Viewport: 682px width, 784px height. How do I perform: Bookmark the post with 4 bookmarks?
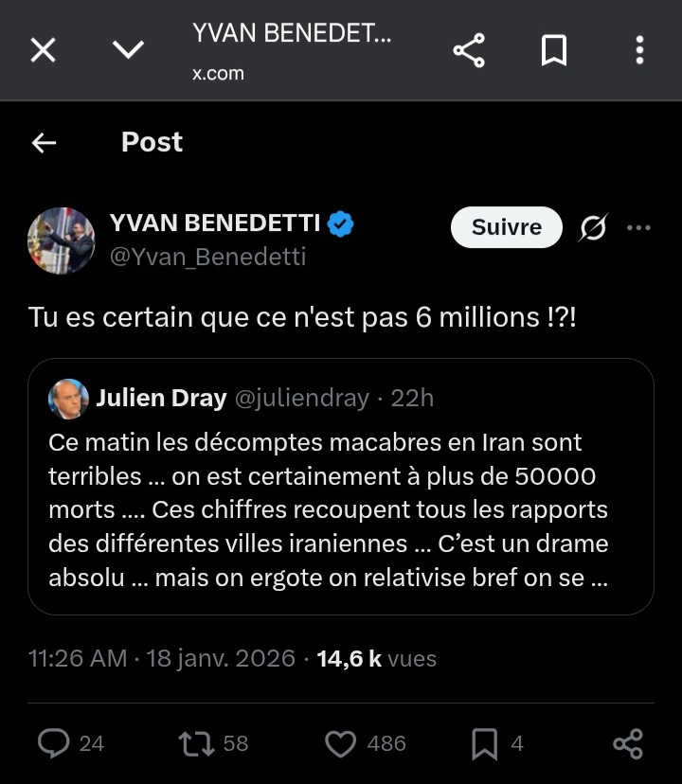pos(484,743)
